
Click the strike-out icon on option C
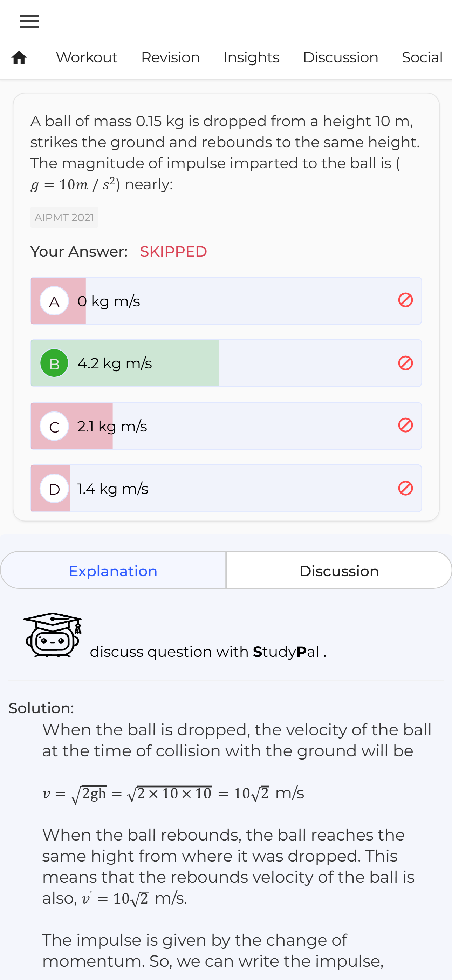click(405, 425)
